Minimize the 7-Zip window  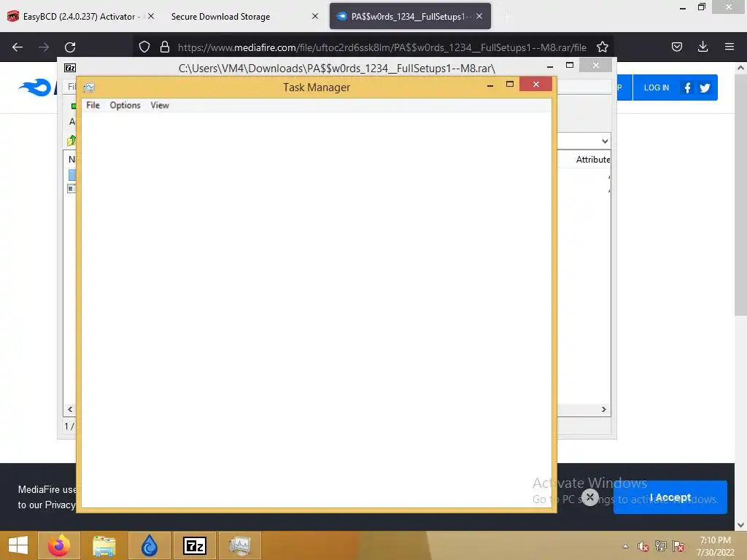(550, 66)
